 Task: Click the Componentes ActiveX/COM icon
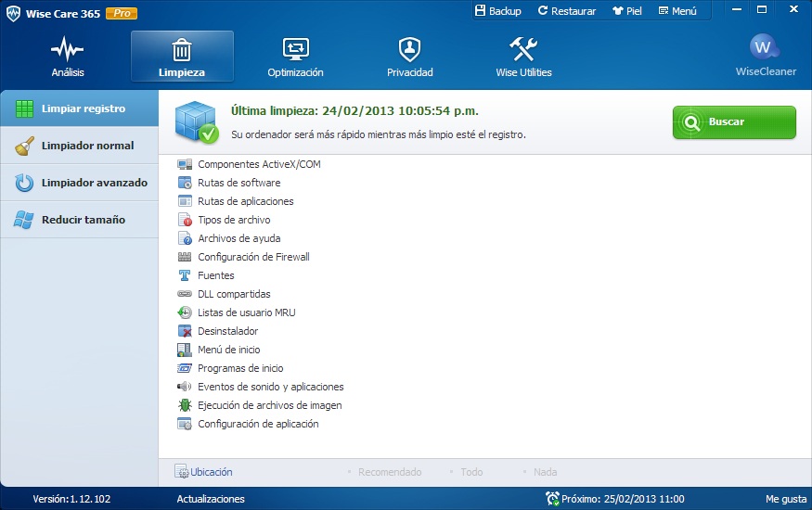185,164
